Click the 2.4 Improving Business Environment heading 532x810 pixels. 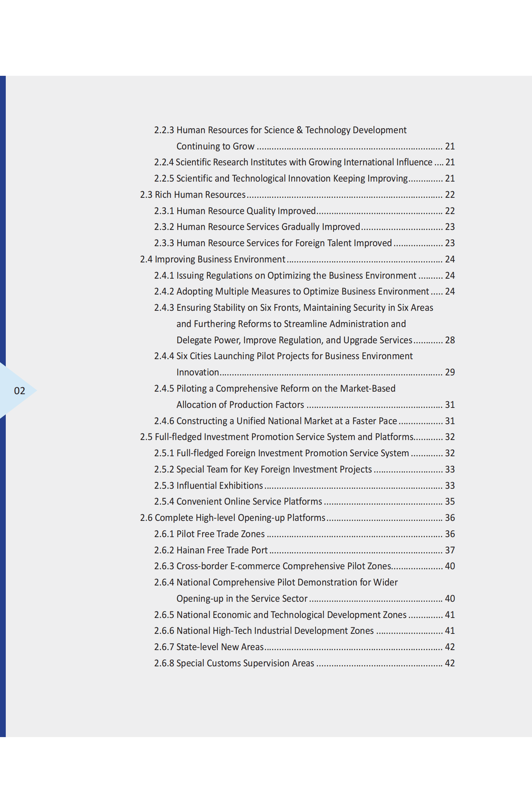[213, 259]
